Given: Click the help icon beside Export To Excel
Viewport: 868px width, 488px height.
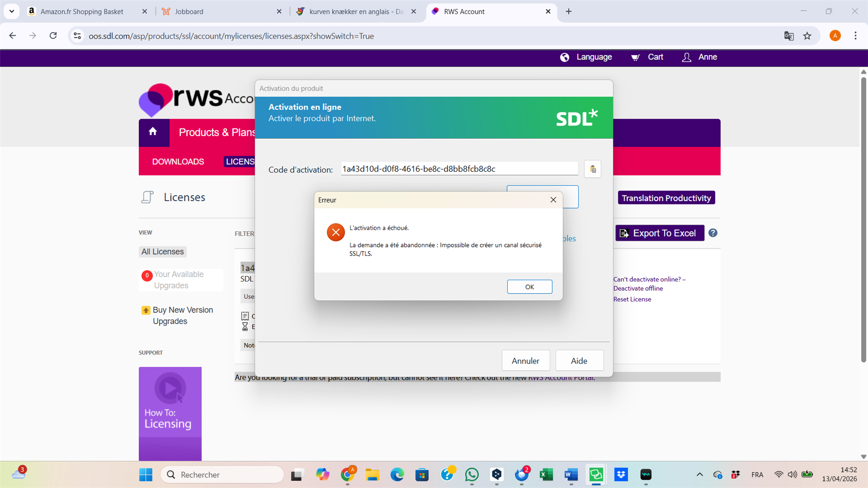Looking at the screenshot, I should coord(713,233).
